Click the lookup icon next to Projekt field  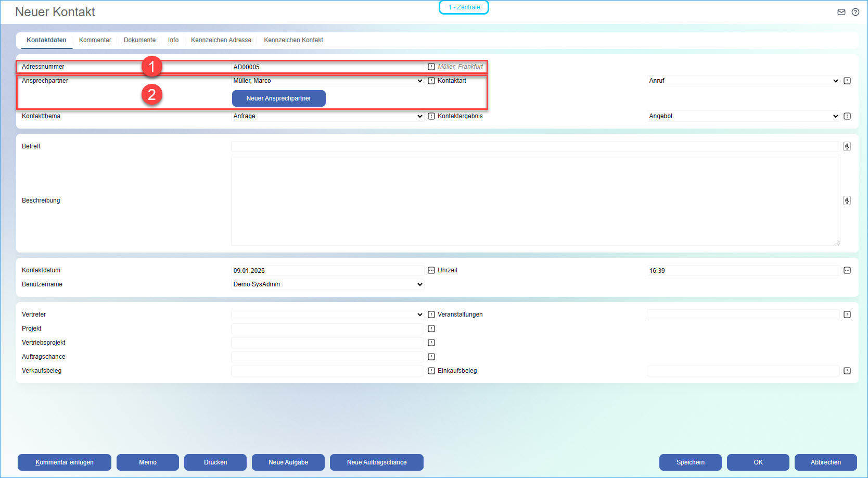pyautogui.click(x=431, y=329)
